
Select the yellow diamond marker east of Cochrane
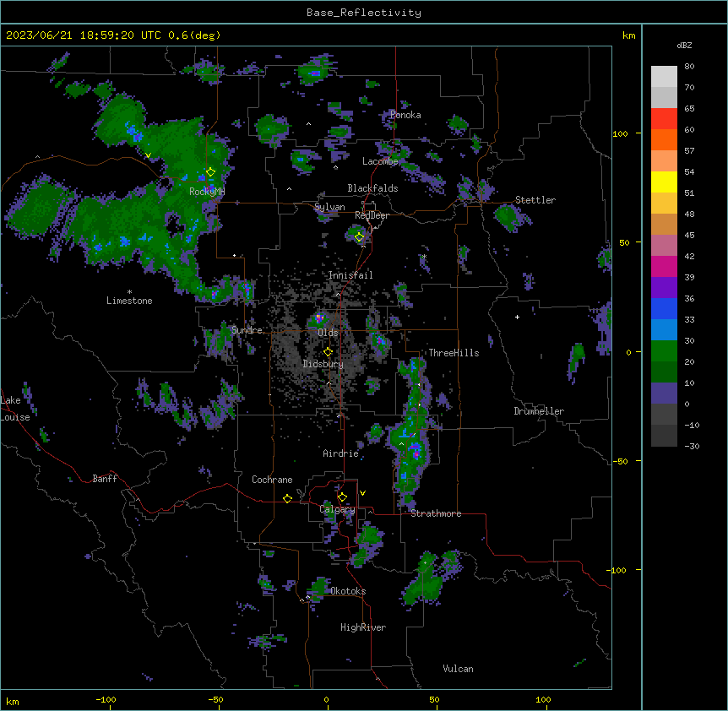287,498
